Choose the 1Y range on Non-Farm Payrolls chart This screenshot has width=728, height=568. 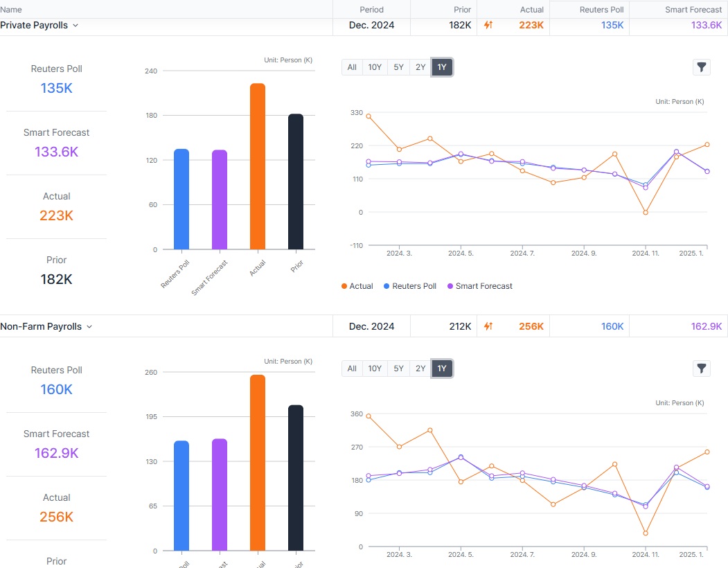(x=442, y=369)
